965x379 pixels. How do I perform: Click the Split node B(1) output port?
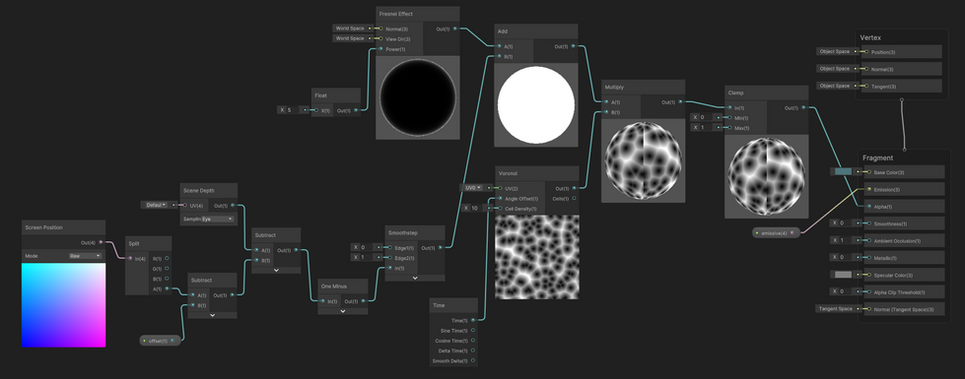167,279
